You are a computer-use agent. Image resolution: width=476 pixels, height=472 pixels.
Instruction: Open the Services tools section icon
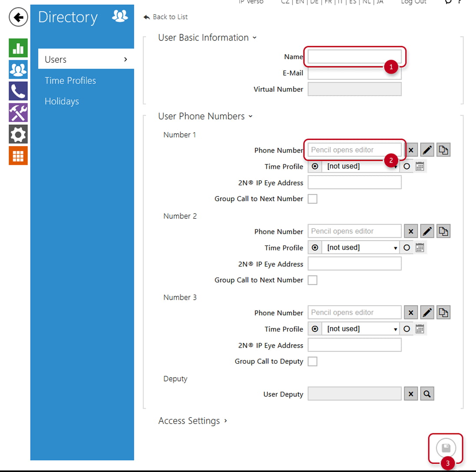[18, 113]
